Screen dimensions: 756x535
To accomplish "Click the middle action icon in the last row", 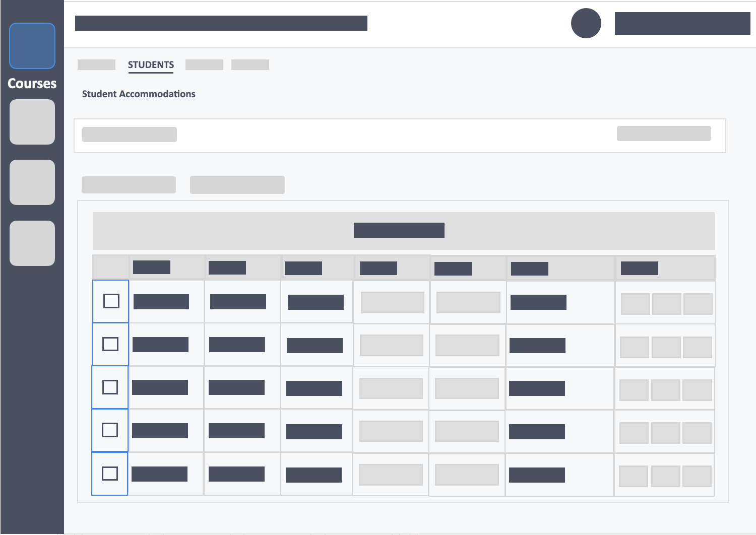I will (x=666, y=476).
